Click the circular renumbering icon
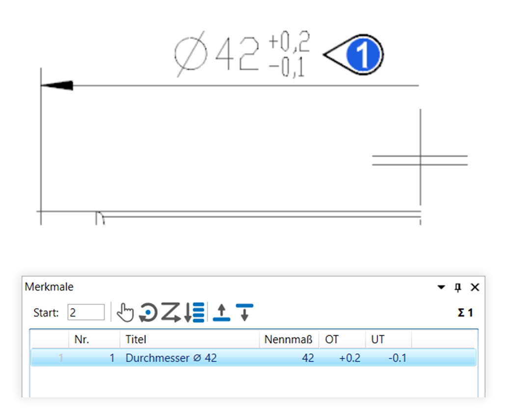 pyautogui.click(x=148, y=313)
